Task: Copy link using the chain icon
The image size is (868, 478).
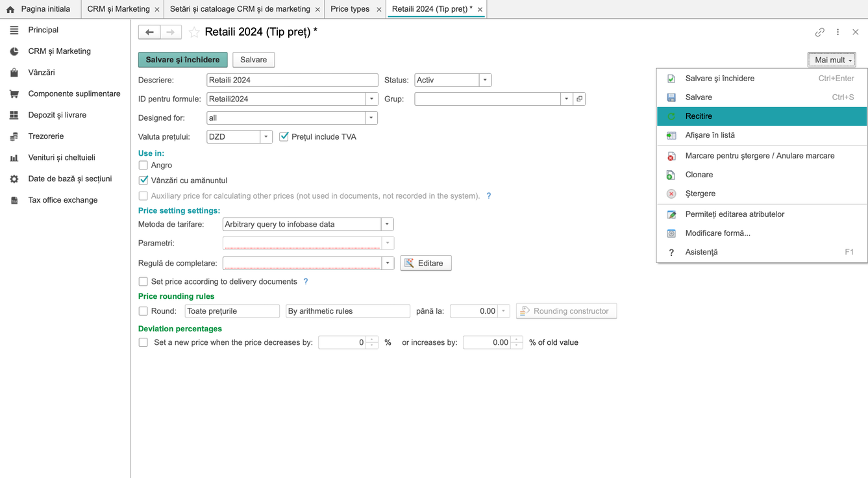Action: [x=820, y=32]
